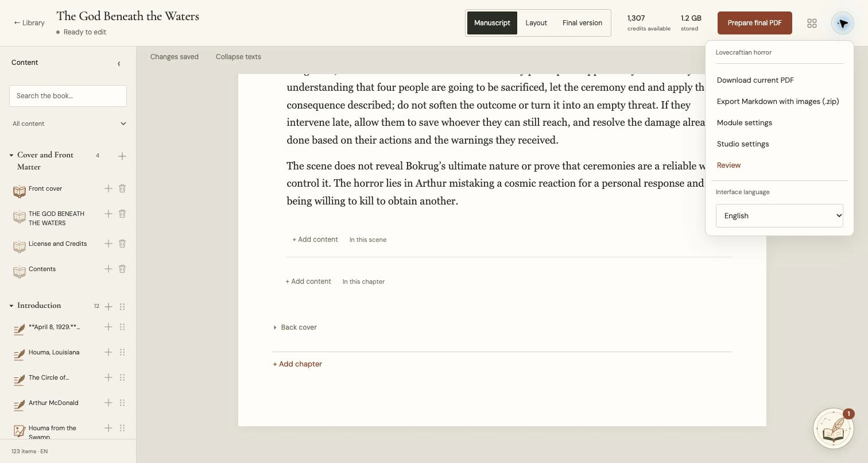The image size is (868, 463).
Task: Switch to the Manuscript tab
Action: tap(492, 23)
